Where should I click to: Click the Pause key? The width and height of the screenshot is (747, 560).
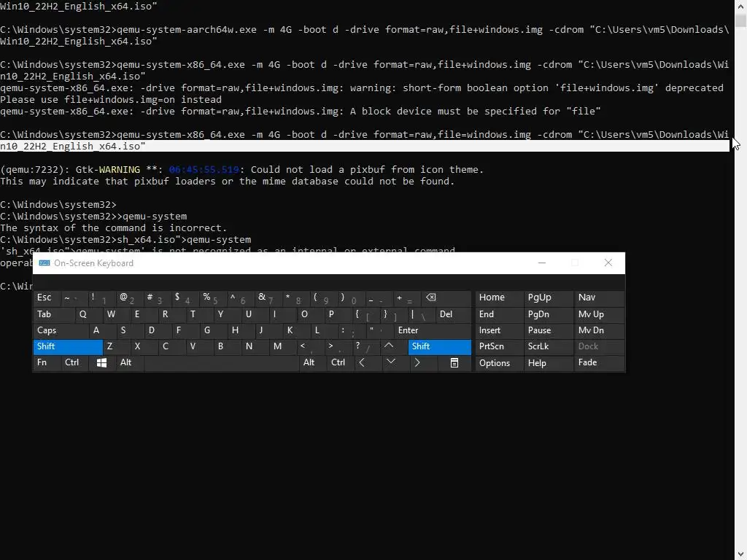point(548,330)
